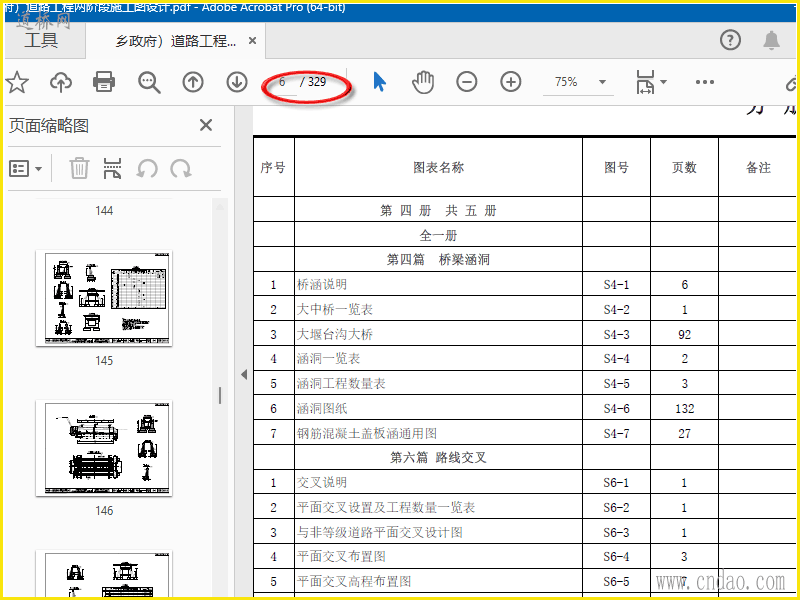Click the 交叉说明 table entry
Screen dimensions: 800x600
point(322,483)
